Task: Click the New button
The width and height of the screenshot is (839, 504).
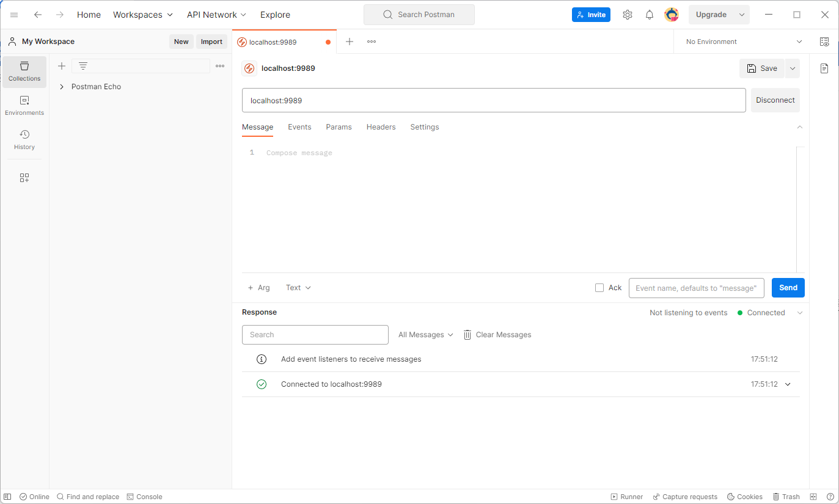Action: pos(181,42)
